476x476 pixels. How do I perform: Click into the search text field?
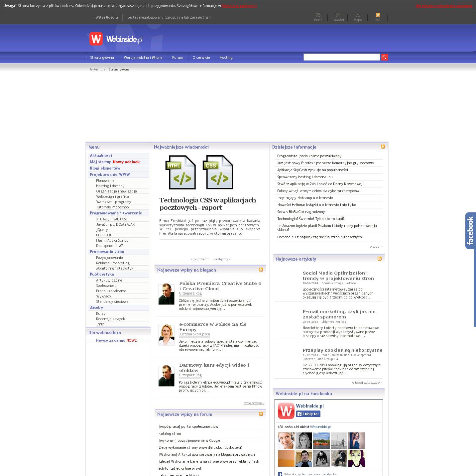(x=342, y=58)
